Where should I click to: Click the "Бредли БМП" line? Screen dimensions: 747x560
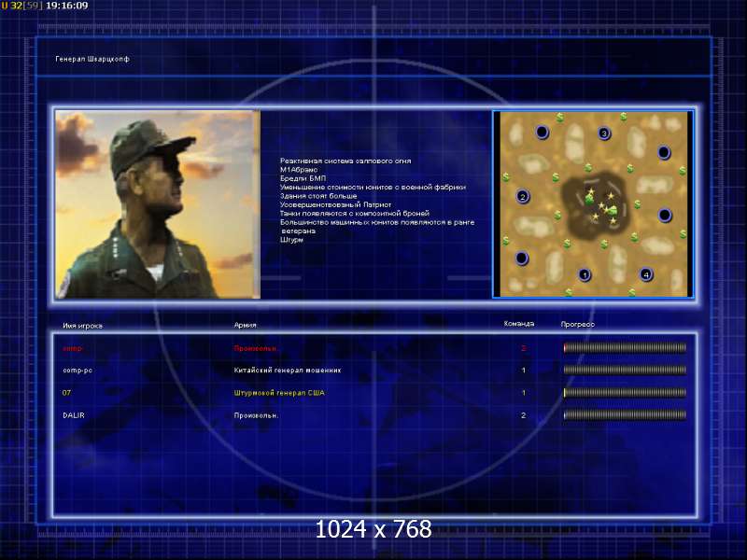coord(303,178)
